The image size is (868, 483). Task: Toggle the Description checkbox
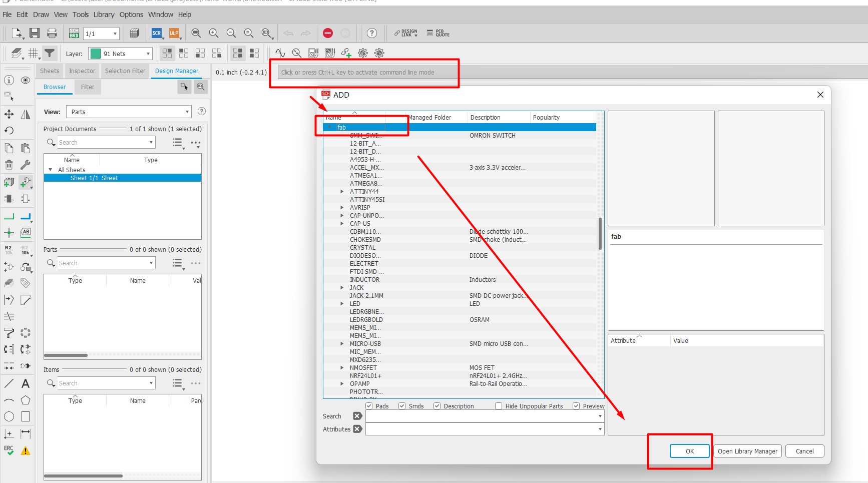pyautogui.click(x=437, y=406)
